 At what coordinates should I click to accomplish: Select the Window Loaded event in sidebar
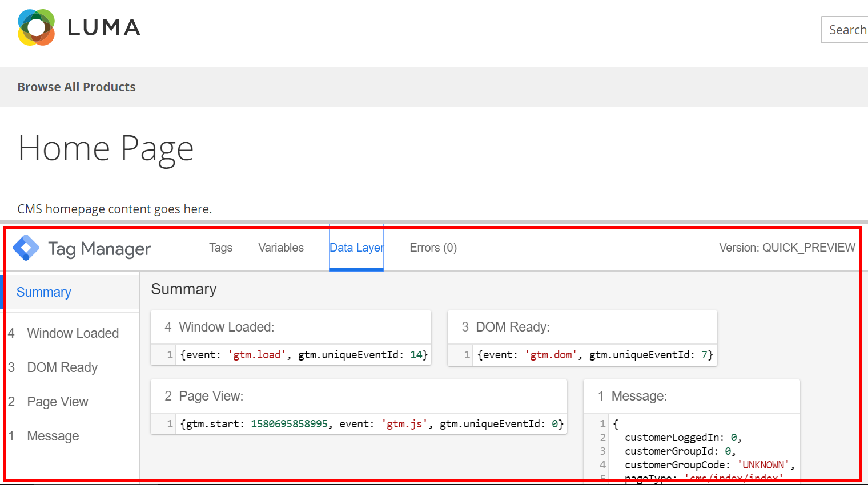point(73,333)
